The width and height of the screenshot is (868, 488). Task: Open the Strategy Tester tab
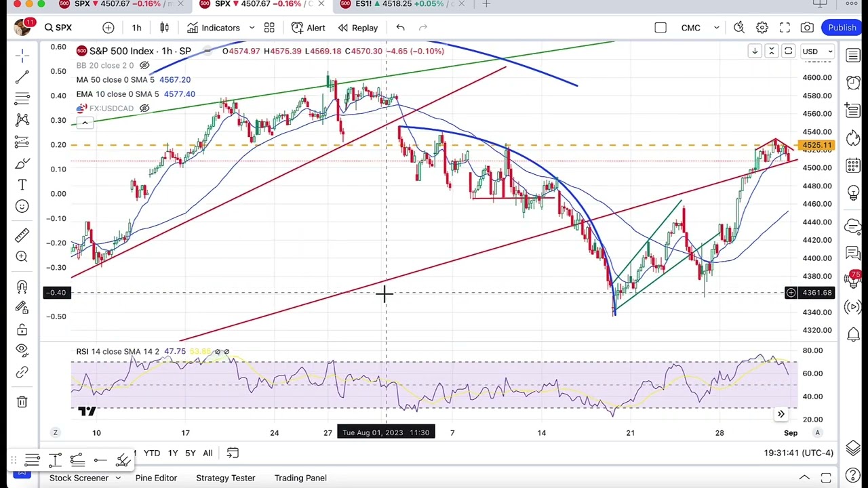tap(226, 478)
